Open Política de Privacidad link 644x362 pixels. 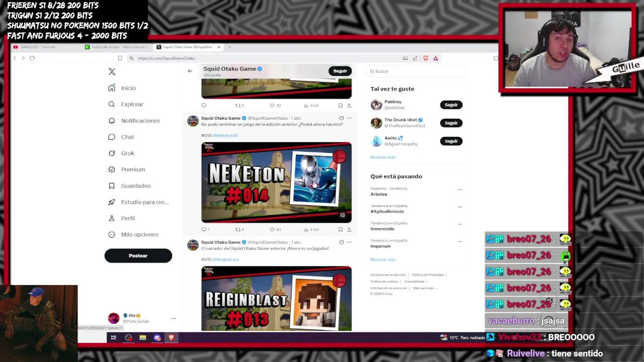coord(428,275)
